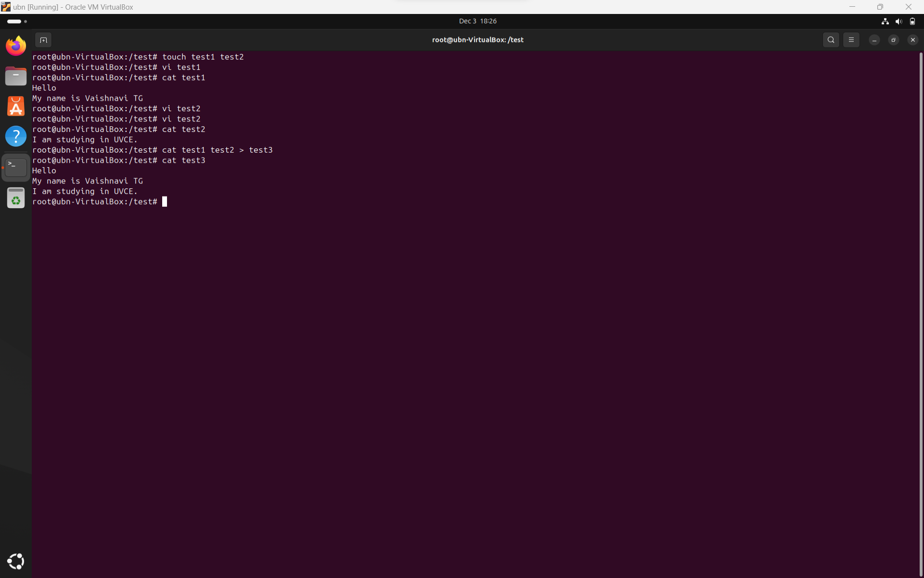Image resolution: width=924 pixels, height=578 pixels.
Task: Restore the terminal window size
Action: [x=893, y=40]
